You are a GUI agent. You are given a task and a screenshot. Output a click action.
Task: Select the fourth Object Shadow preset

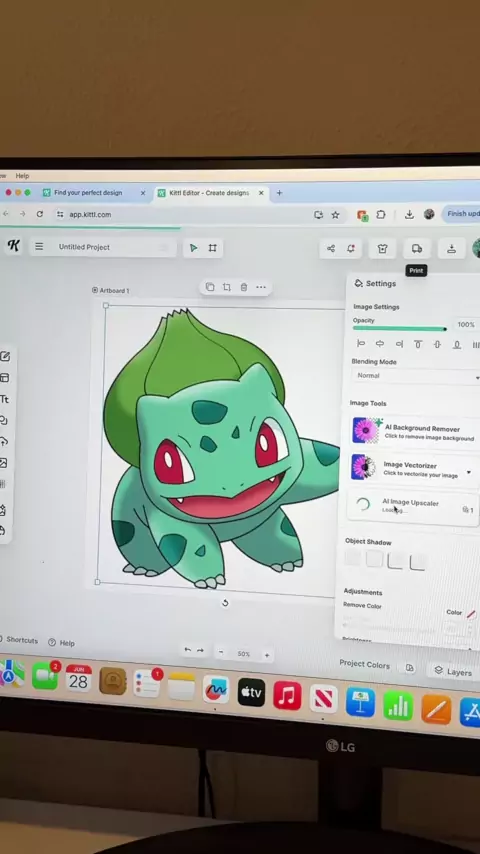[417, 562]
